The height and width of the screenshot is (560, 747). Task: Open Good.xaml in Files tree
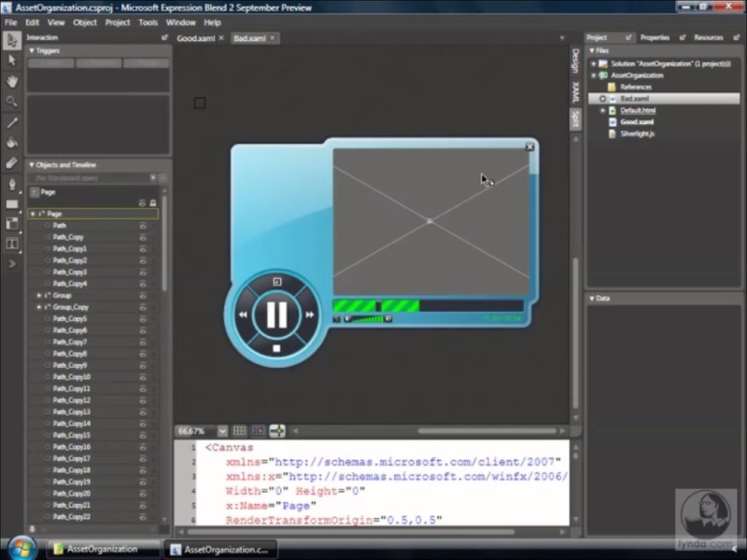tap(637, 122)
